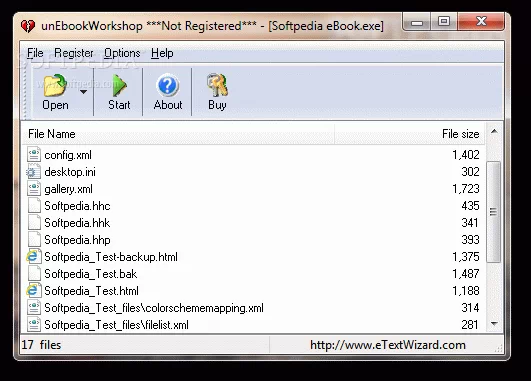Click the Softpedia.hhp blank file icon

click(x=34, y=239)
